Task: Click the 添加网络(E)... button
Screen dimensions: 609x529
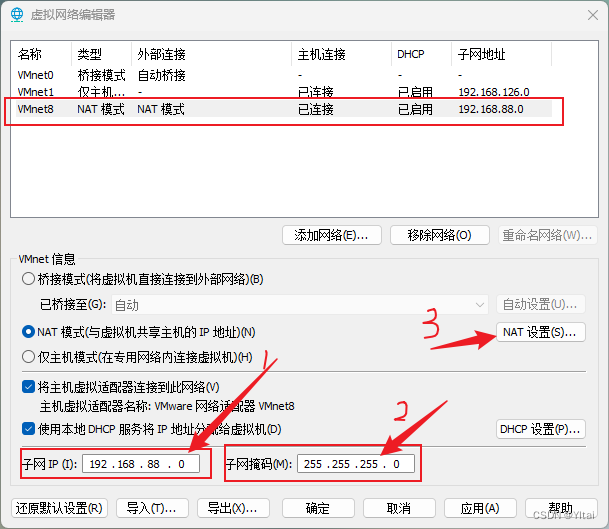Action: click(332, 235)
